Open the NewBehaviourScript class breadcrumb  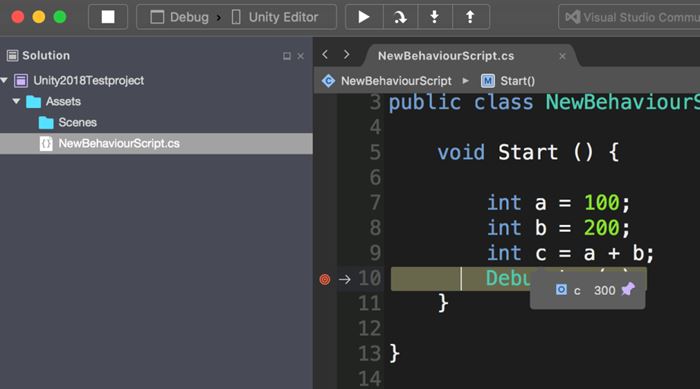pos(396,81)
